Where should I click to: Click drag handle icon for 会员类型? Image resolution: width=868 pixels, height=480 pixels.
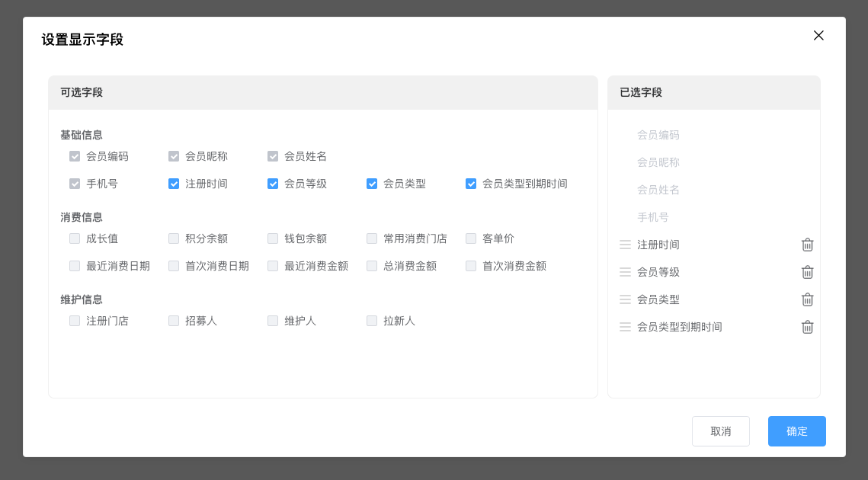pyautogui.click(x=625, y=299)
